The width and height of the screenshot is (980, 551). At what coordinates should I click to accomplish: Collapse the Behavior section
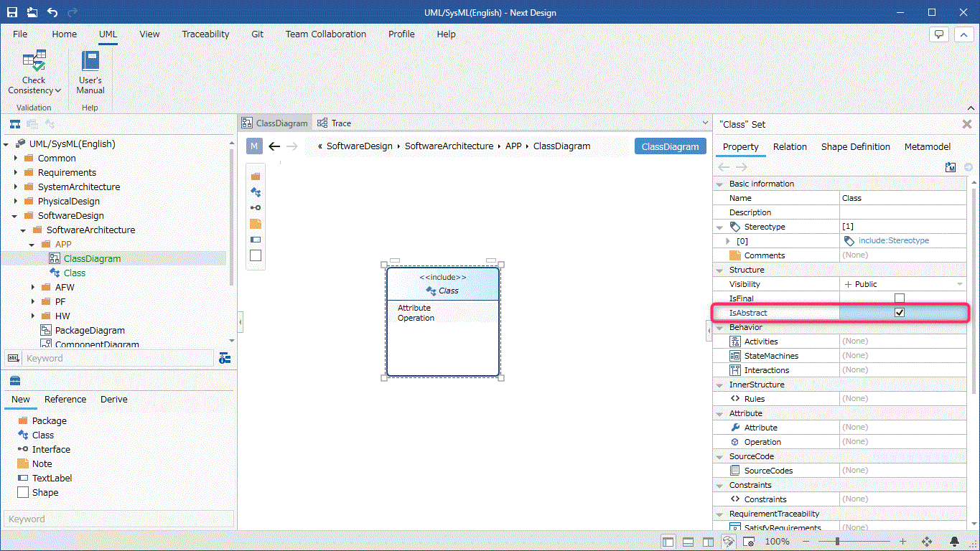[x=720, y=327]
